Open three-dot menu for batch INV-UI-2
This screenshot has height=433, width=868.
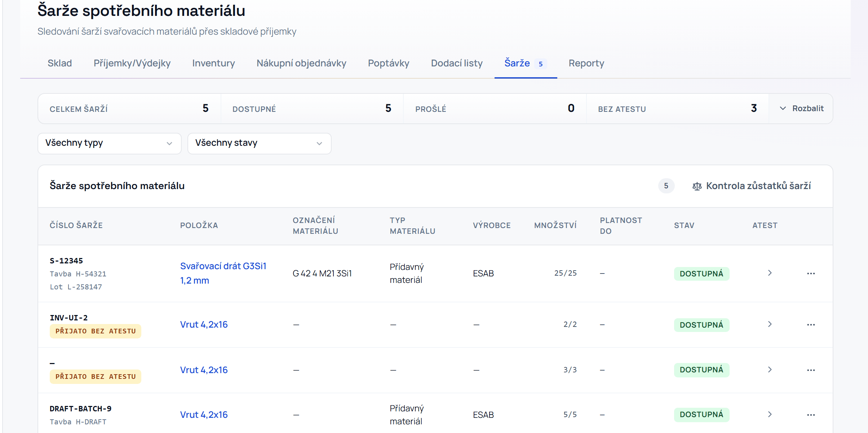[x=811, y=325]
